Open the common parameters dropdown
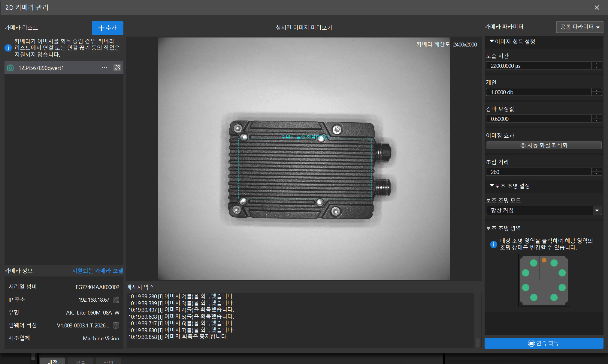This screenshot has height=364, width=608. point(579,27)
